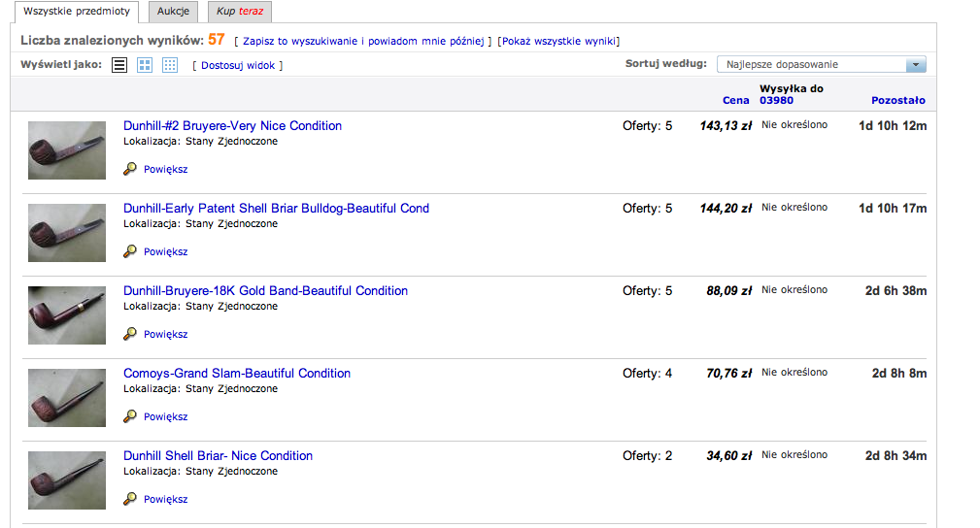Viewport: 980px width, 528px height.
Task: Sort by Cena column header
Action: [735, 100]
